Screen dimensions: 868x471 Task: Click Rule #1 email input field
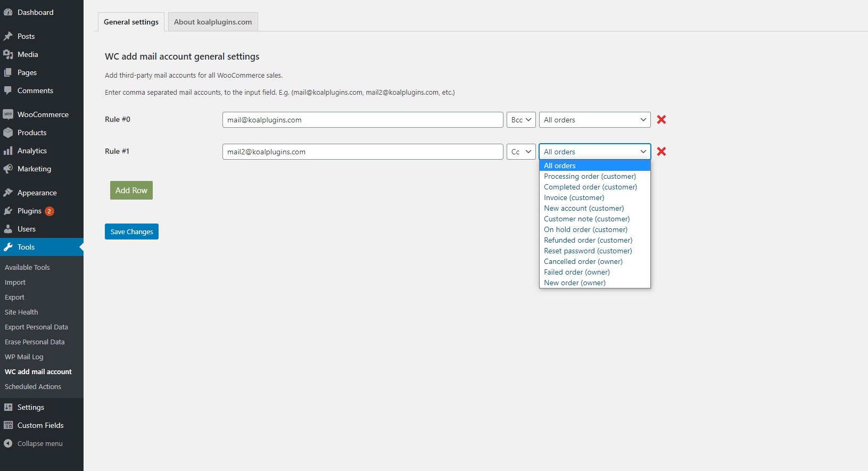tap(363, 152)
